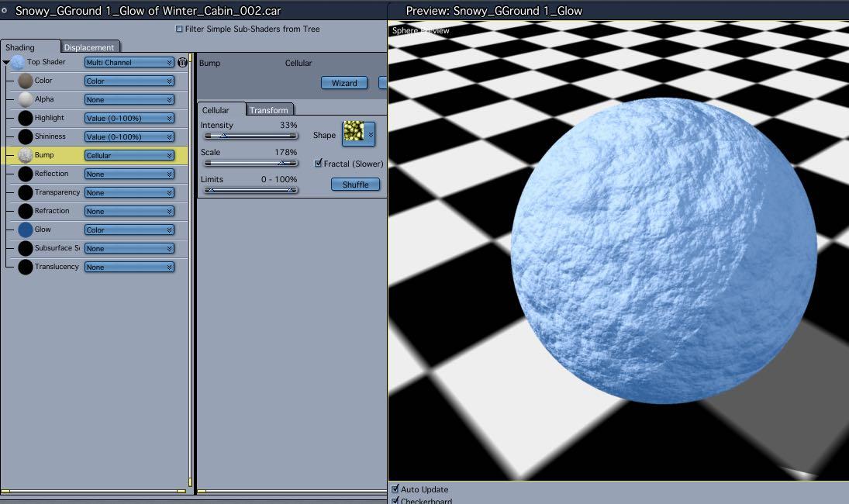
Task: Open the Alpha channel None dropdown
Action: pos(129,99)
